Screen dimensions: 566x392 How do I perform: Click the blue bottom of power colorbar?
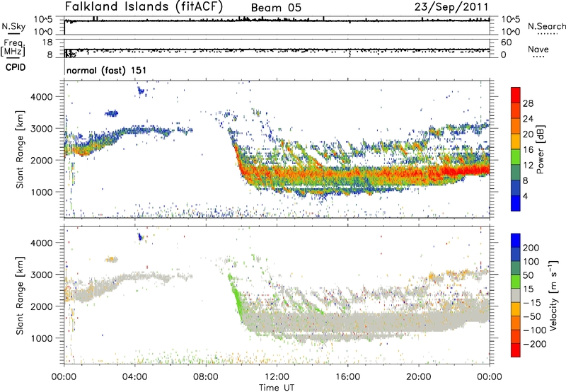(516, 203)
